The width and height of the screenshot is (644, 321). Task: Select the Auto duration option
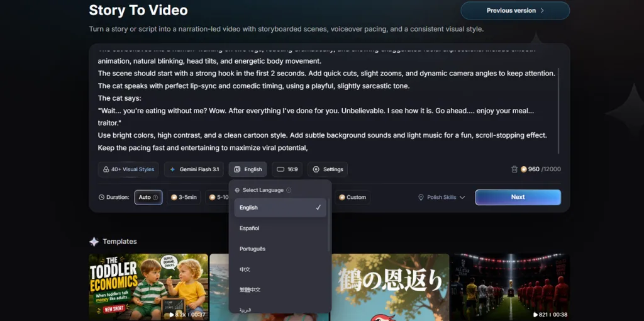[148, 197]
